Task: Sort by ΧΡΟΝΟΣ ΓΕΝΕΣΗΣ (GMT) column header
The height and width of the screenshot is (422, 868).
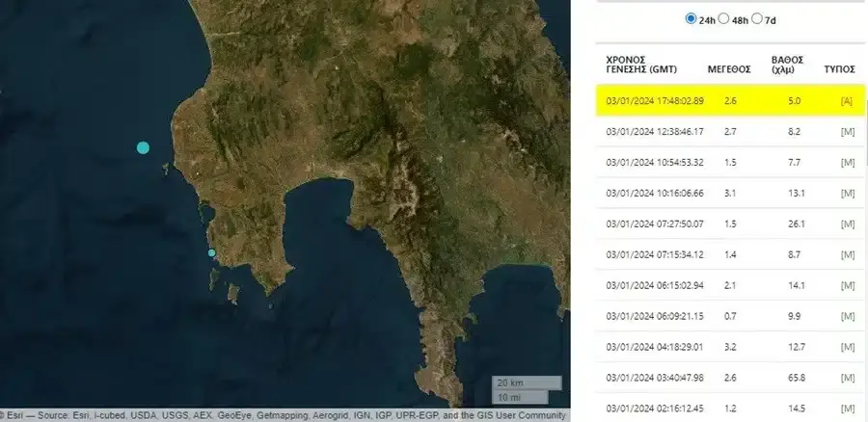Action: (x=641, y=63)
